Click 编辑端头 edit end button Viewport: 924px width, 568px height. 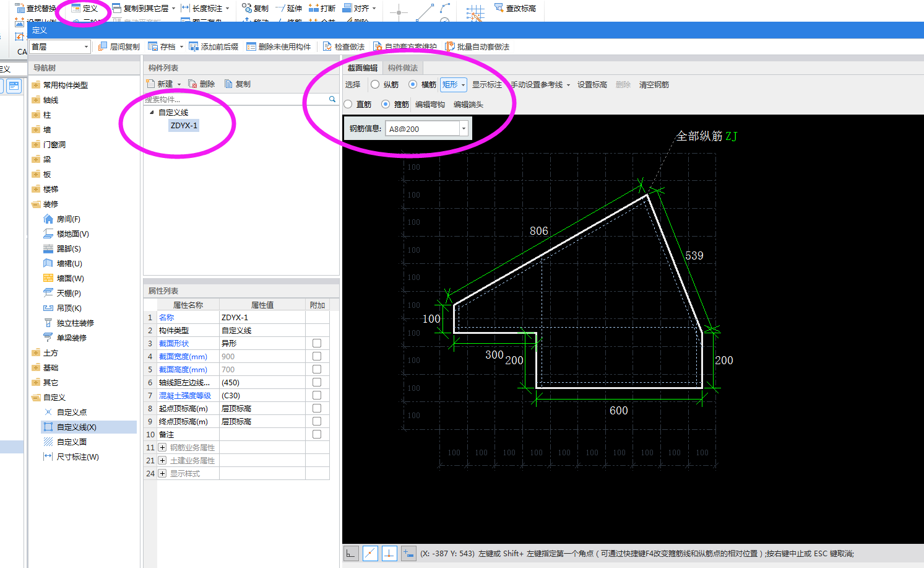click(x=468, y=104)
